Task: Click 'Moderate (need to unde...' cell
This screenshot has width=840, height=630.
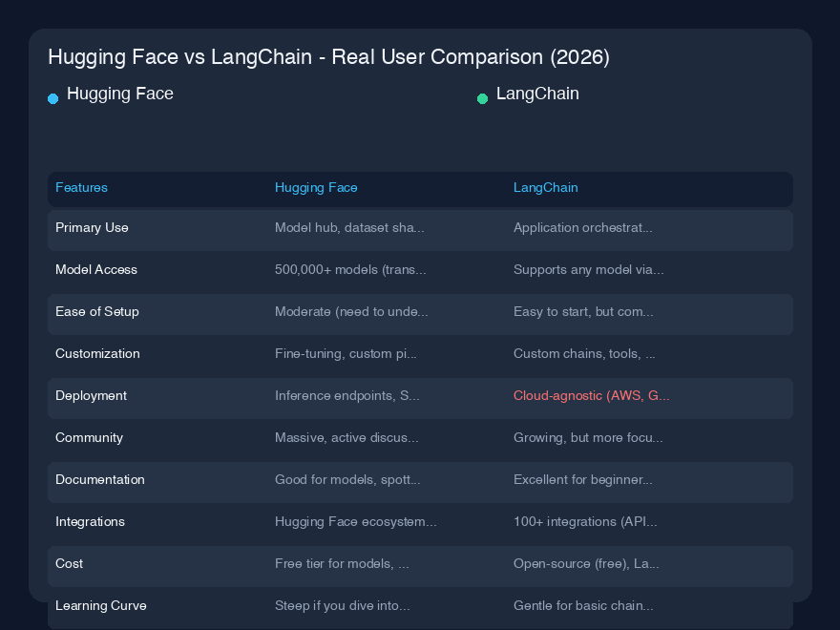Action: pos(351,312)
